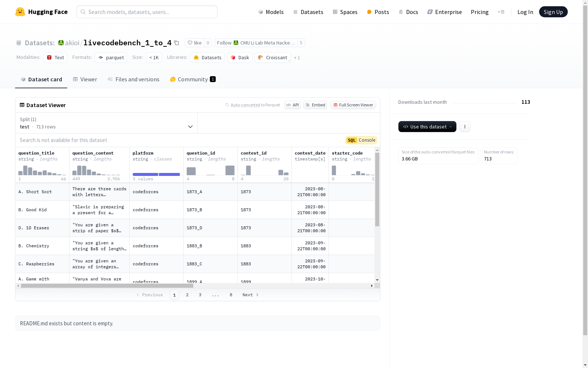Click the platform column distribution bar
Screen dimensions: 588x368
(156, 174)
